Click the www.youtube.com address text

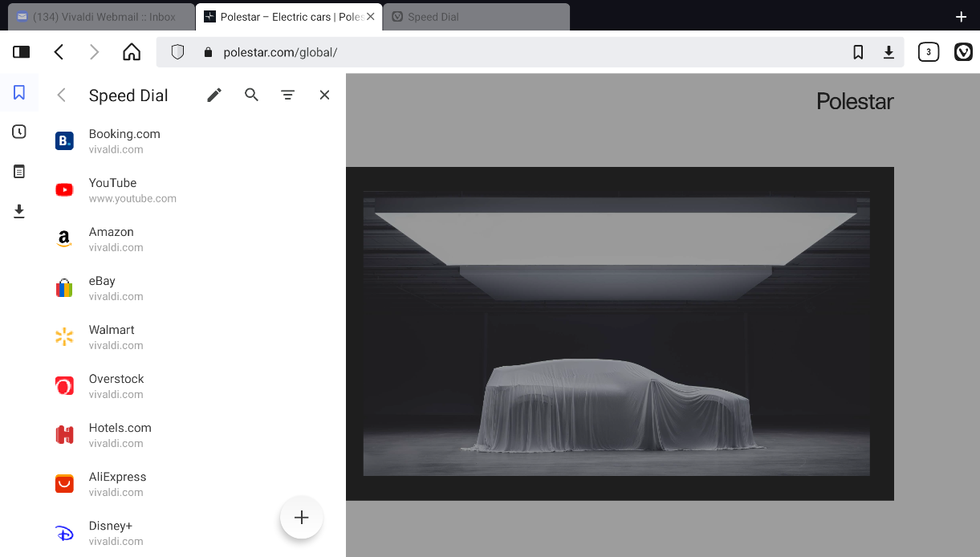coord(132,198)
